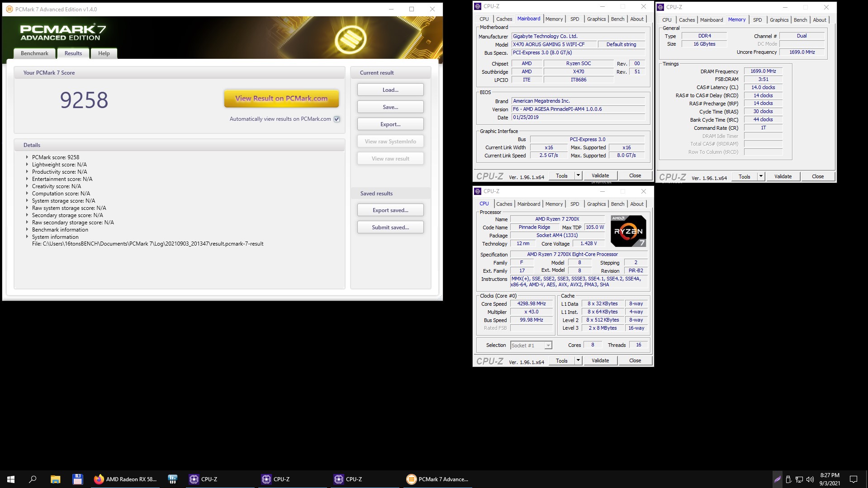Click the PCMark 7 taskbar button
This screenshot has height=488, width=868.
click(x=437, y=479)
